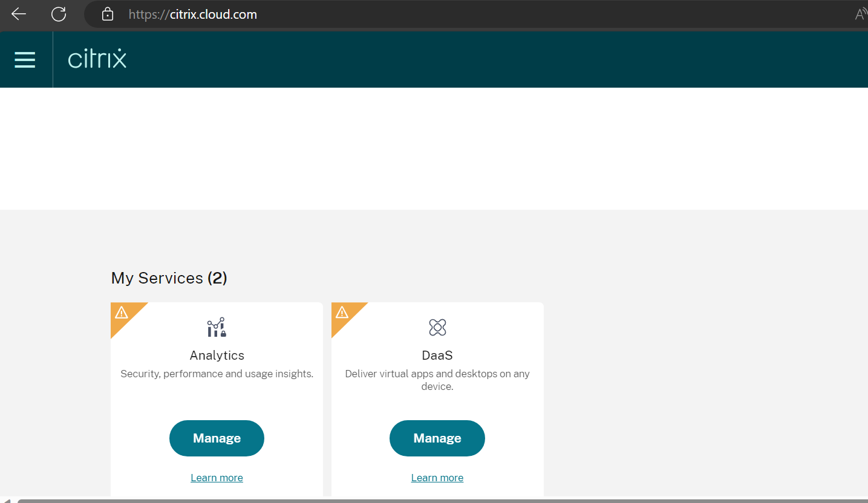The width and height of the screenshot is (868, 503).
Task: Open Learn more under DaaS
Action: coord(437,477)
